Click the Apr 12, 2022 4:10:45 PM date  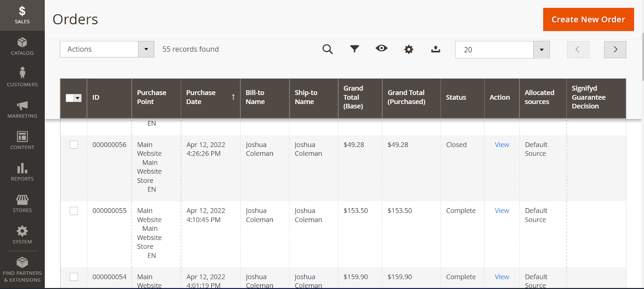click(206, 215)
